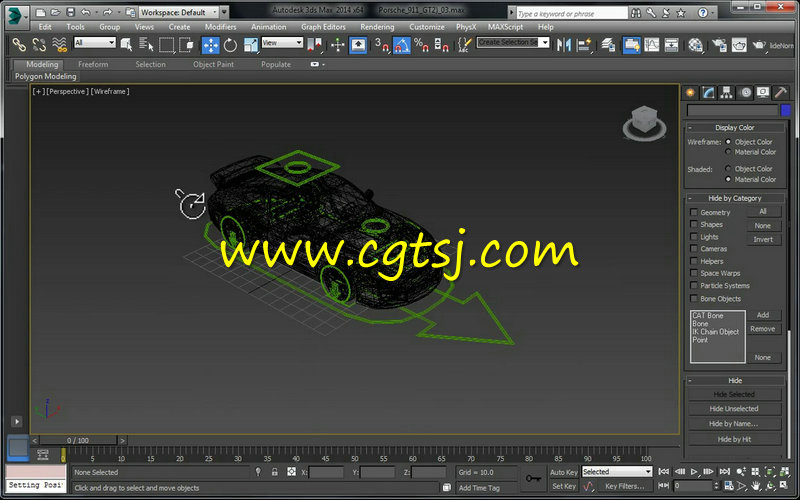Select Shaded Object Color radio button
Viewport: 800px width, 500px height.
pyautogui.click(x=728, y=168)
